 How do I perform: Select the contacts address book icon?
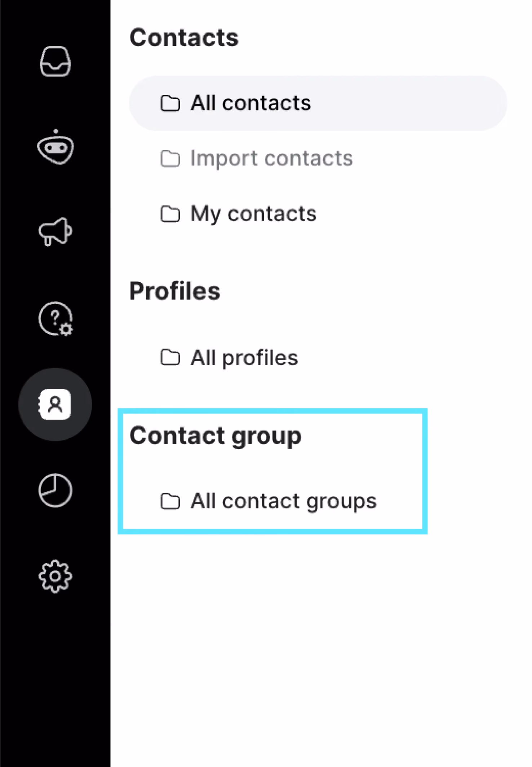point(55,404)
